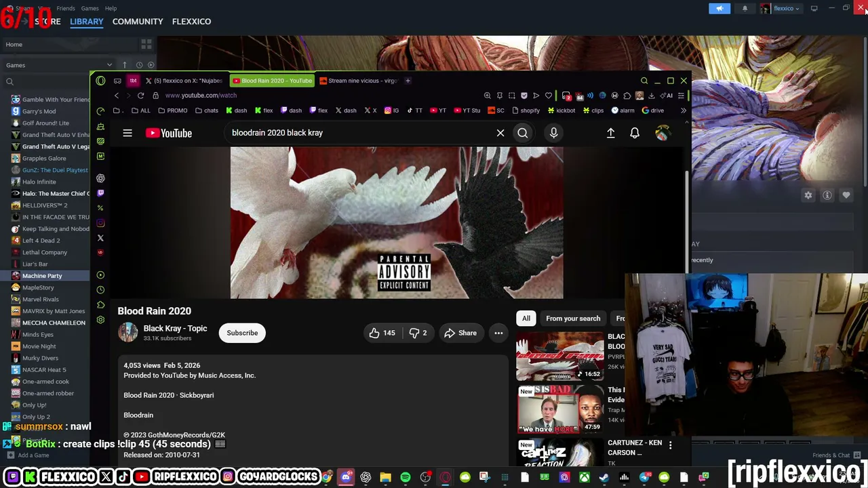Viewport: 868px width, 488px height.
Task: Open the Black Kray - Topic channel link
Action: coord(175,329)
